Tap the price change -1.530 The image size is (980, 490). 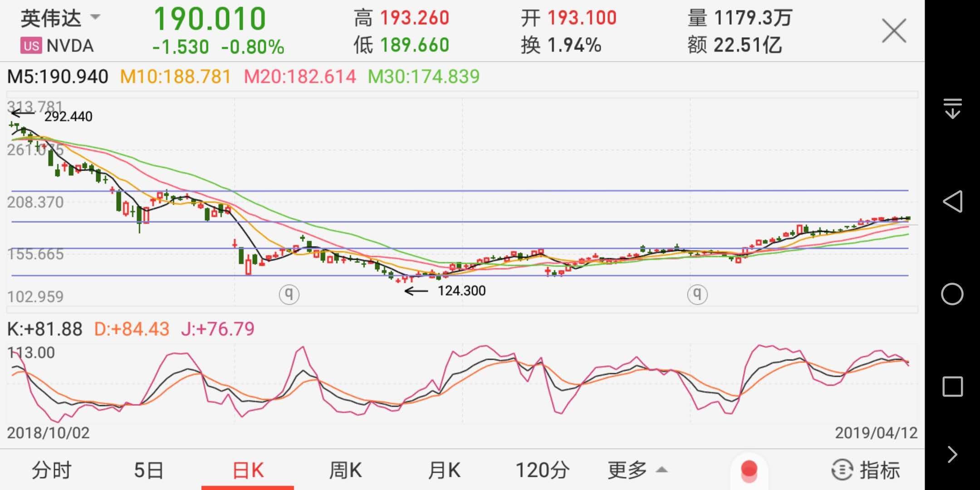pyautogui.click(x=181, y=47)
